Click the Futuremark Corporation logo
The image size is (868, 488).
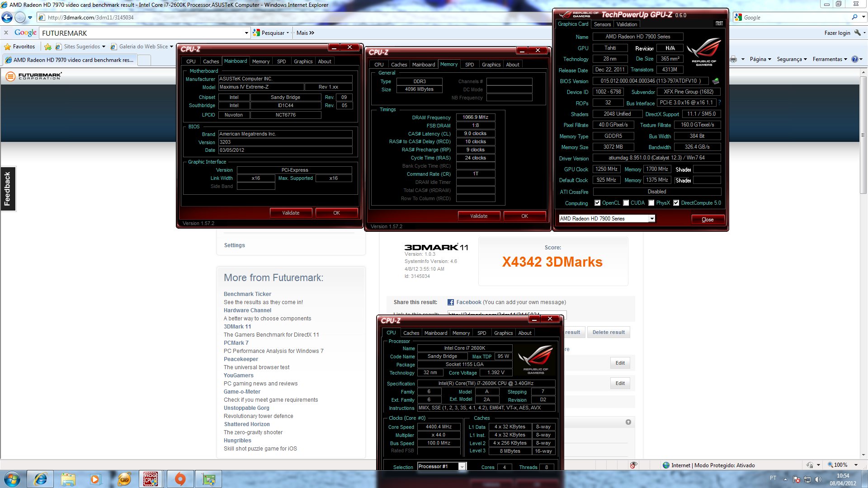pyautogui.click(x=34, y=76)
